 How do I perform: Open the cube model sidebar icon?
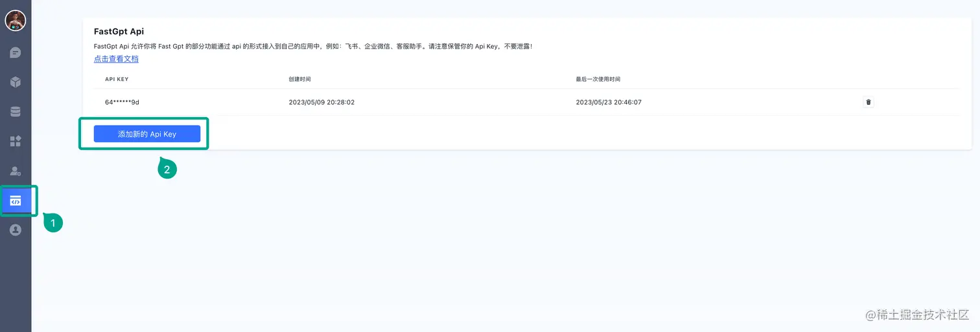point(16,82)
